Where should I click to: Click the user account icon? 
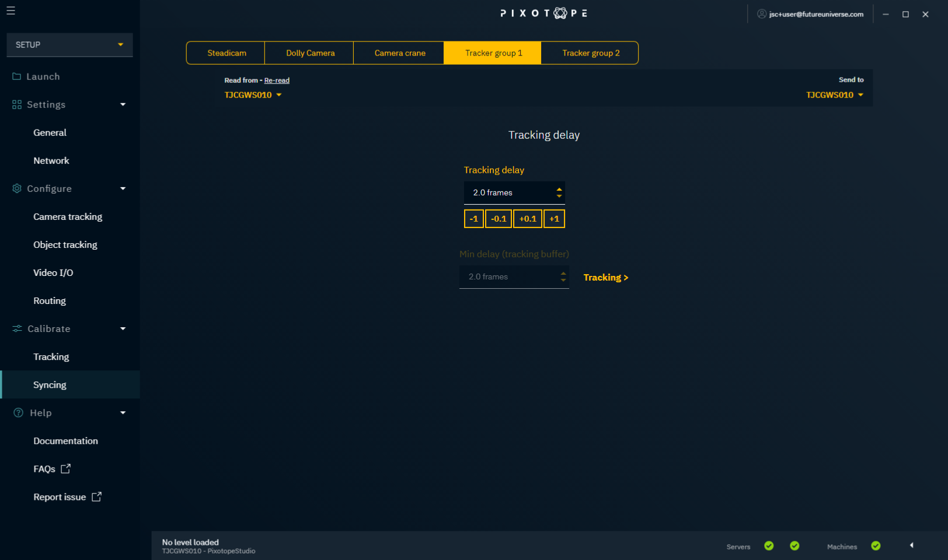coord(761,14)
